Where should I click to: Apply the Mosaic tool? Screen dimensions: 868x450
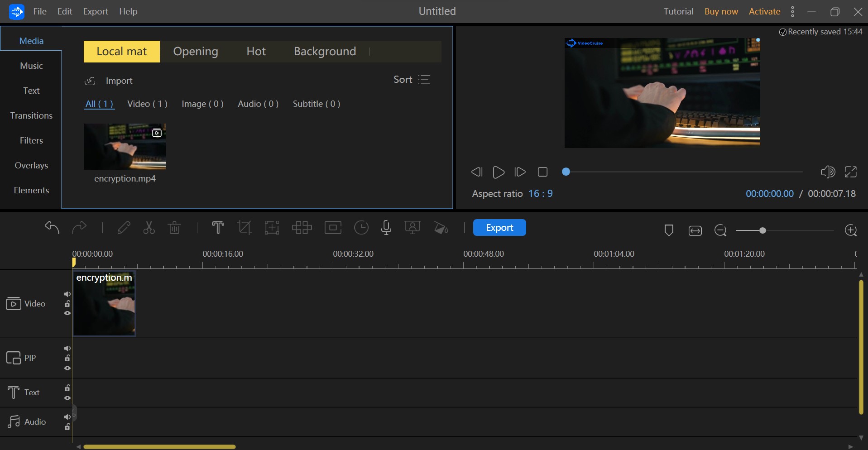pyautogui.click(x=302, y=227)
